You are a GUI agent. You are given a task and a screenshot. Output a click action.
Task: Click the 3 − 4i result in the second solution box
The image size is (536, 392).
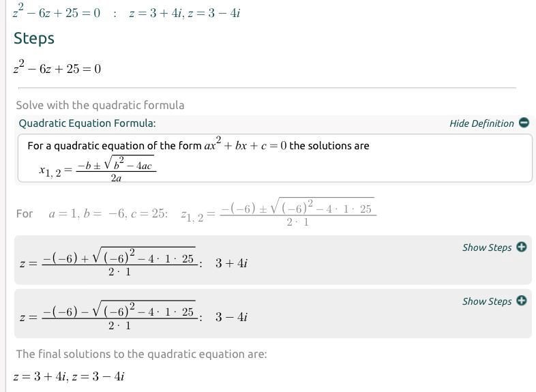coord(231,317)
